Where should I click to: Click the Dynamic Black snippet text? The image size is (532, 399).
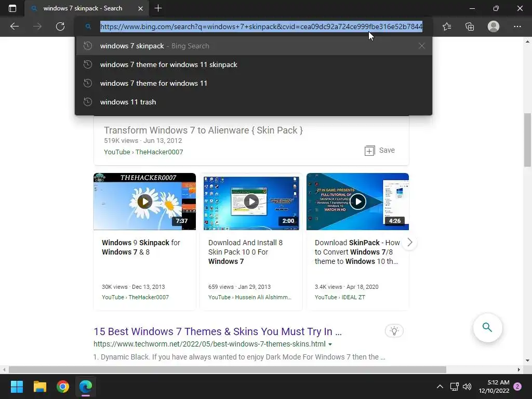[239, 357]
